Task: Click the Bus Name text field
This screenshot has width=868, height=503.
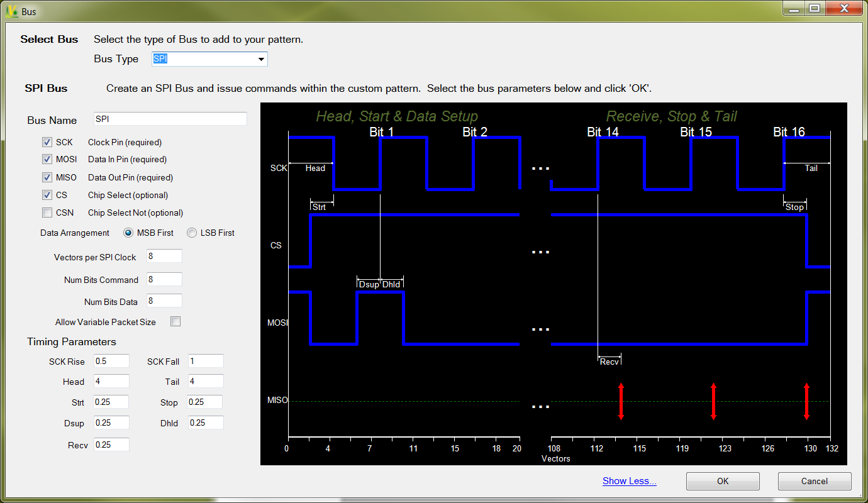Action: coord(170,119)
